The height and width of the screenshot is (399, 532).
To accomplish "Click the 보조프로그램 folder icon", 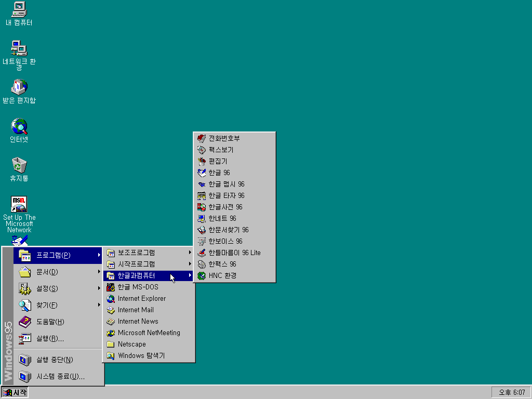I will point(111,253).
